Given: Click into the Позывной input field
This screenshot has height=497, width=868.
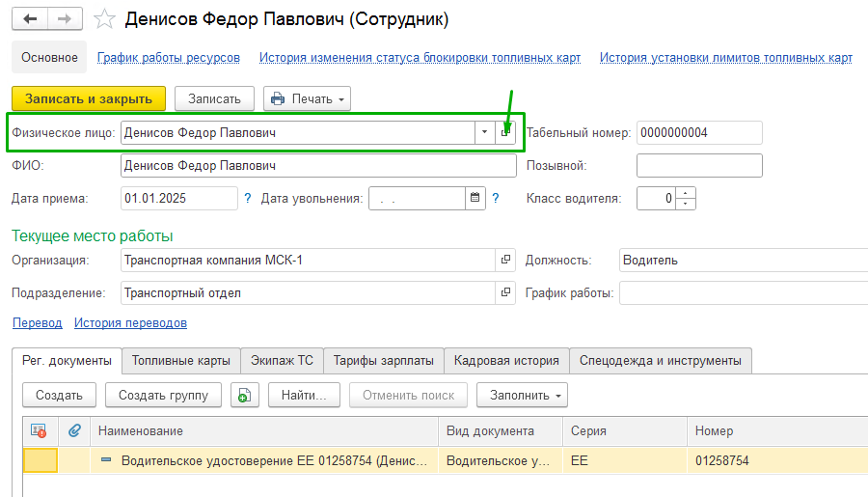Looking at the screenshot, I should pos(699,166).
